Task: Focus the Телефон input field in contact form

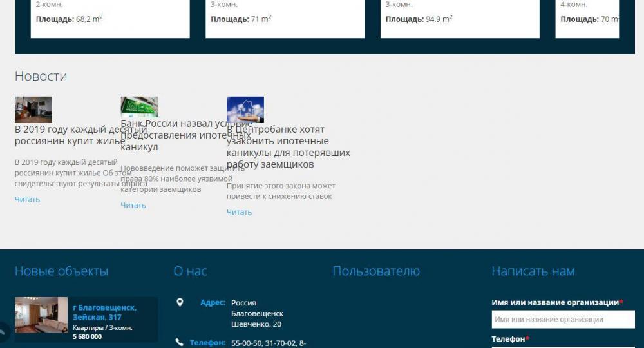Action: tap(563, 346)
